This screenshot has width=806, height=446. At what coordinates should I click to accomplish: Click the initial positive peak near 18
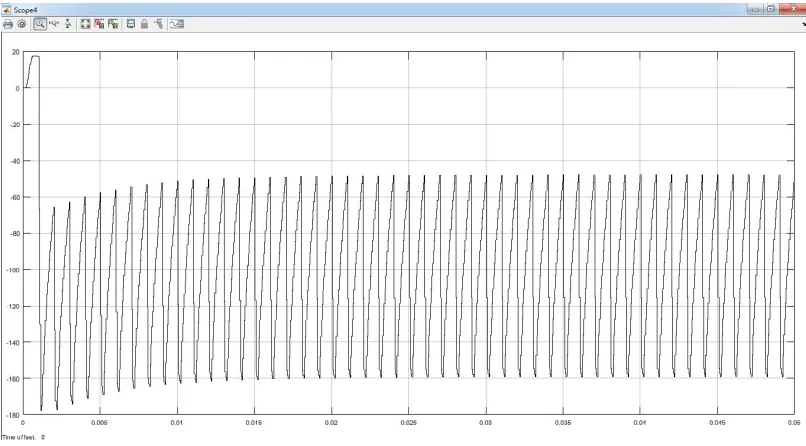[35, 56]
